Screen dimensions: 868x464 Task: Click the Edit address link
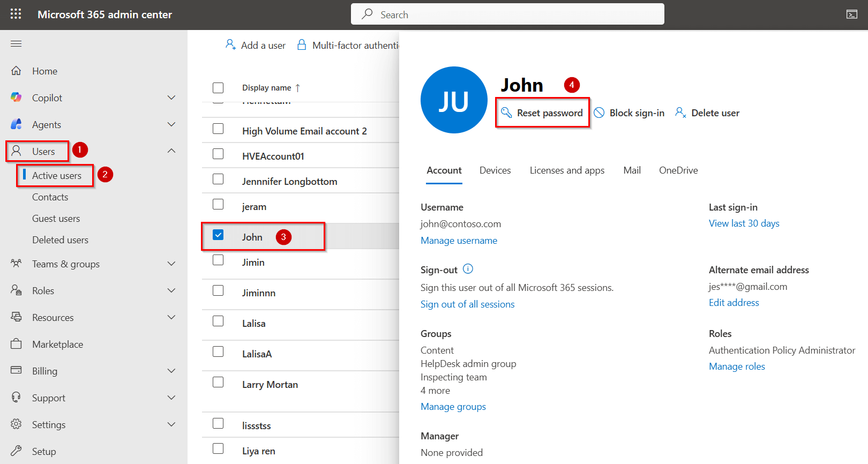click(x=734, y=303)
